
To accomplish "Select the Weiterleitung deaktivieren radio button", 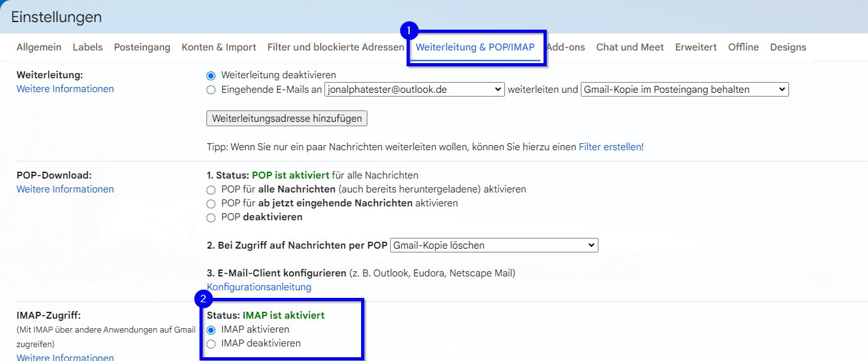I will coord(211,76).
